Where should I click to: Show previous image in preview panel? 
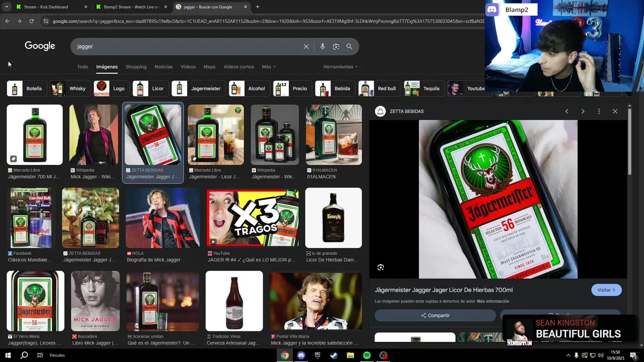(567, 111)
